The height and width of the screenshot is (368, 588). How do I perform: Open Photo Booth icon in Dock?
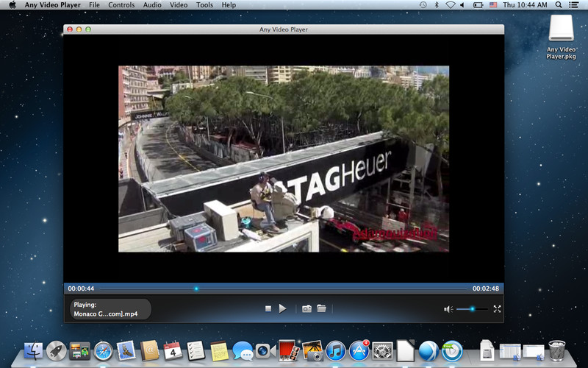coord(289,351)
